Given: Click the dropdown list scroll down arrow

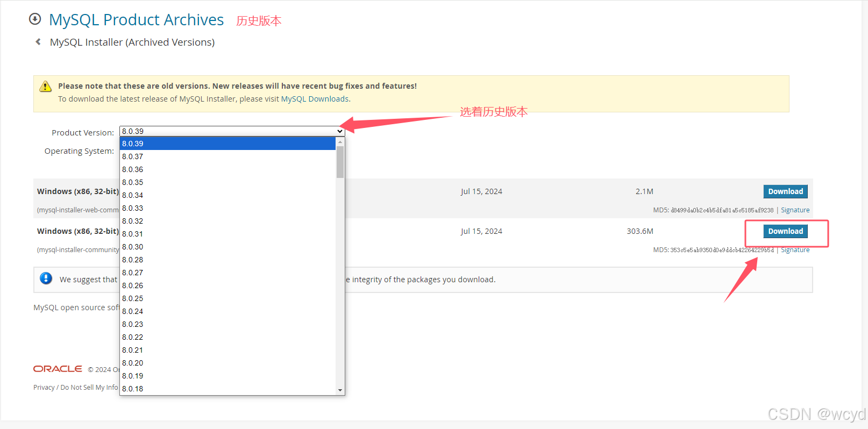Looking at the screenshot, I should [340, 390].
